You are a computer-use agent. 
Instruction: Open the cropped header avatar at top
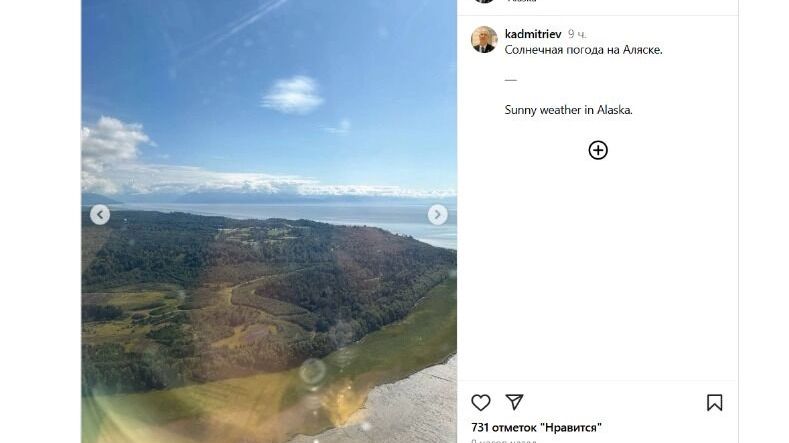click(x=484, y=1)
